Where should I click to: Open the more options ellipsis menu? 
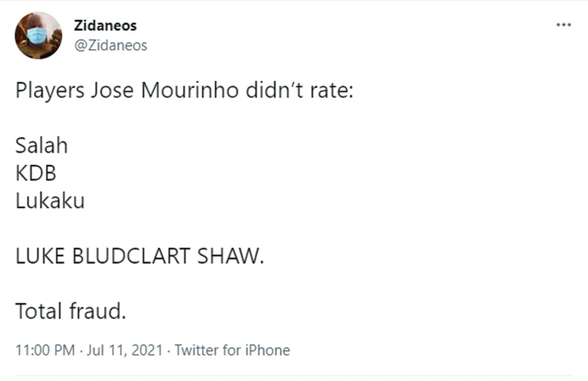563,25
